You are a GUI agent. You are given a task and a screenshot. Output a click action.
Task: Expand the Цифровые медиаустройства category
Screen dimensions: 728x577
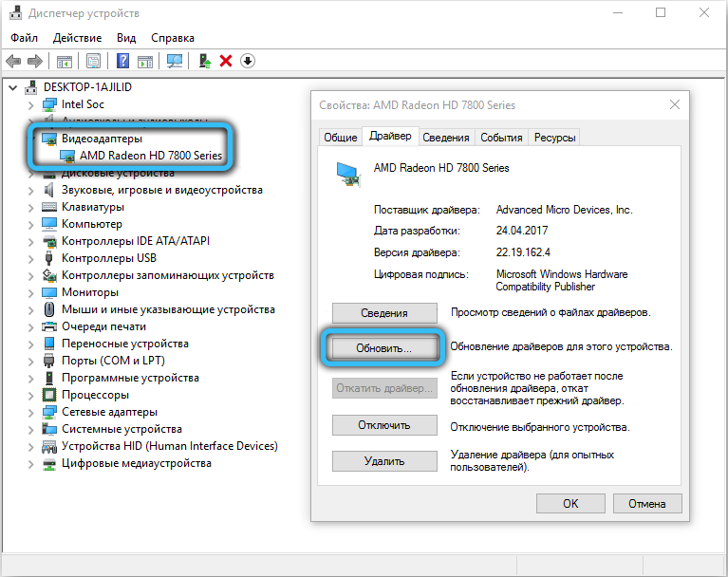click(x=30, y=464)
